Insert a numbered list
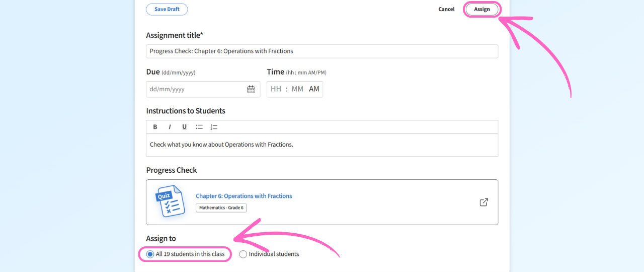 (x=214, y=127)
